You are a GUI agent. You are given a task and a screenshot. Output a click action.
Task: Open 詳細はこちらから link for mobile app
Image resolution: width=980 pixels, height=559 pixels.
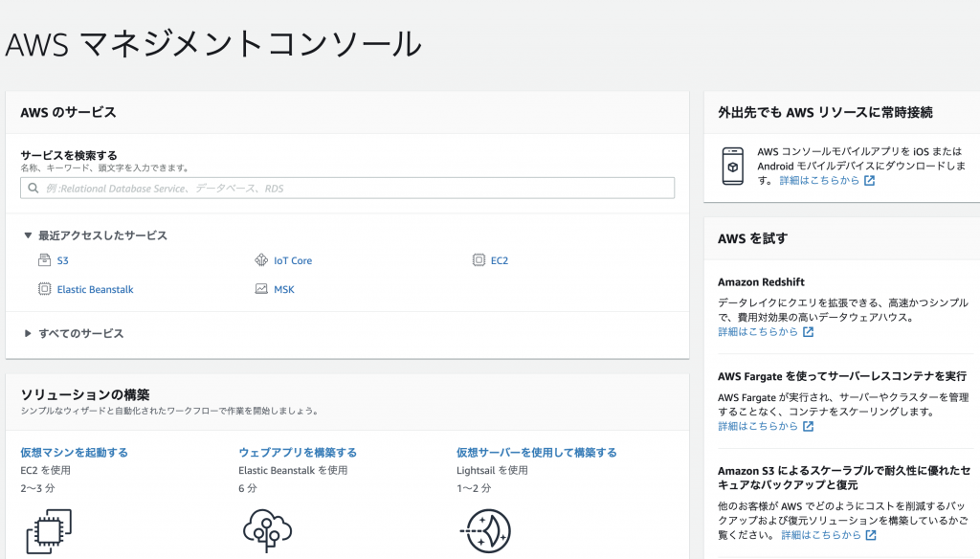tap(819, 181)
